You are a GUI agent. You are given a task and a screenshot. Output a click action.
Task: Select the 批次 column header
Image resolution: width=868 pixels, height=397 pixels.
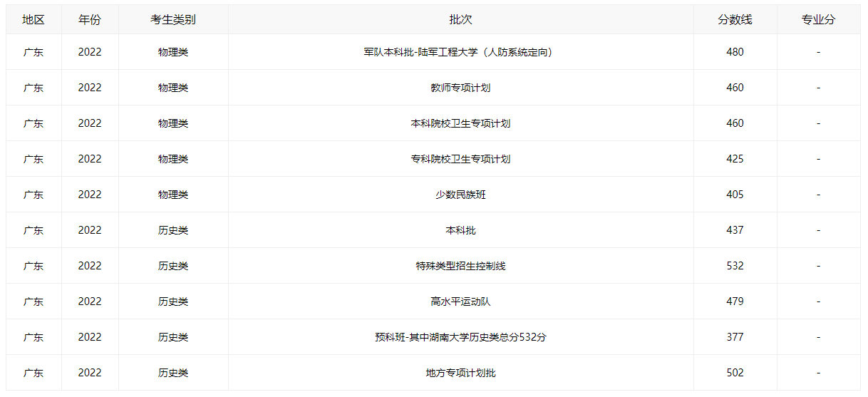(x=460, y=20)
